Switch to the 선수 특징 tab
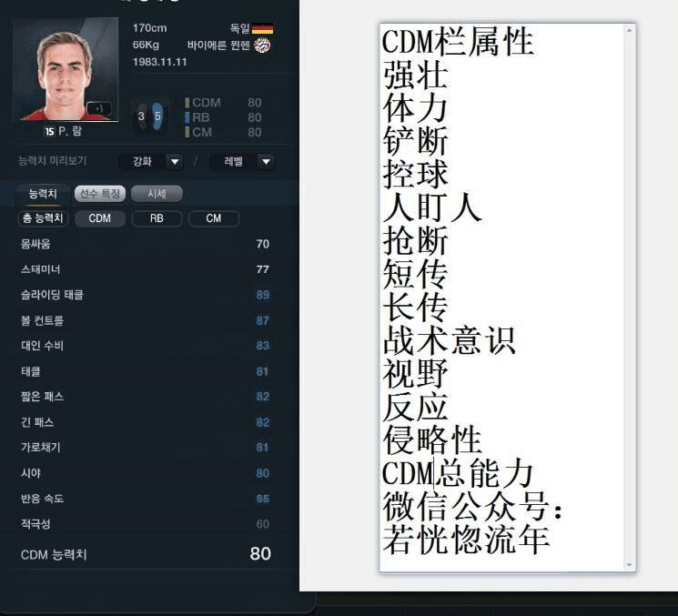The width and height of the screenshot is (678, 616). (x=100, y=194)
